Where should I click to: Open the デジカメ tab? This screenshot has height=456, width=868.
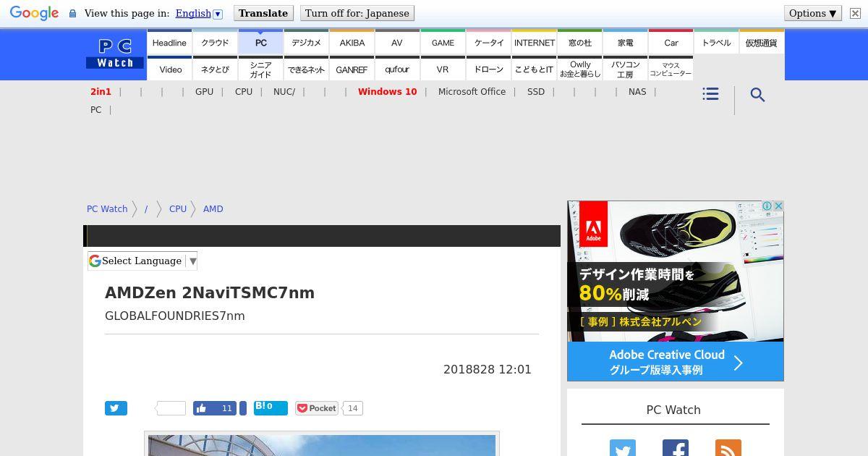pyautogui.click(x=306, y=43)
